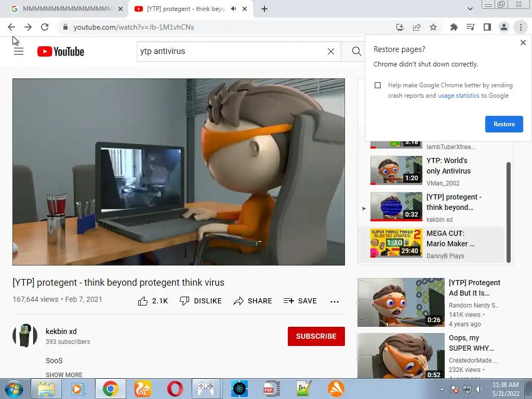Share this page icon in address bar
Viewport: 532px width, 399px height.
click(x=417, y=27)
